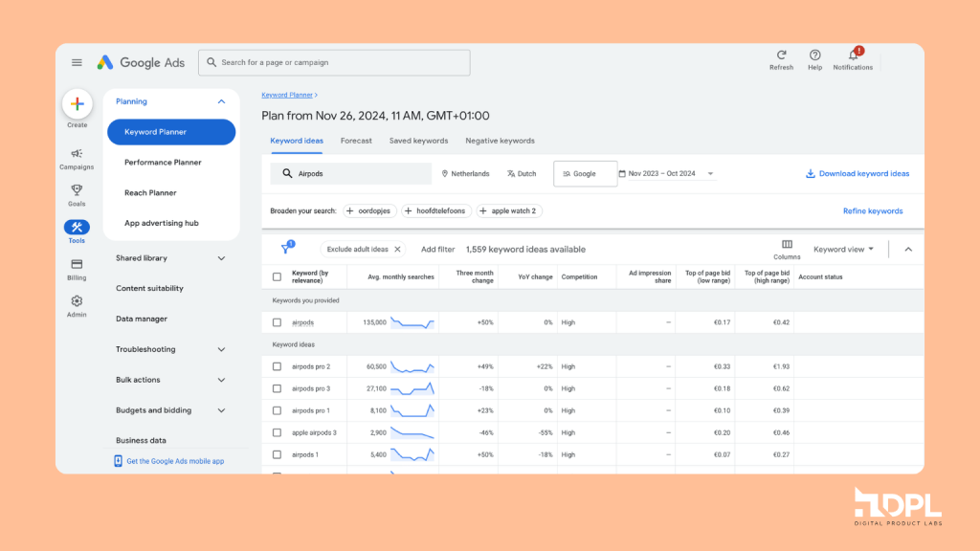Open Campaigns from the sidebar
Image resolution: width=980 pixels, height=551 pixels.
click(77, 159)
